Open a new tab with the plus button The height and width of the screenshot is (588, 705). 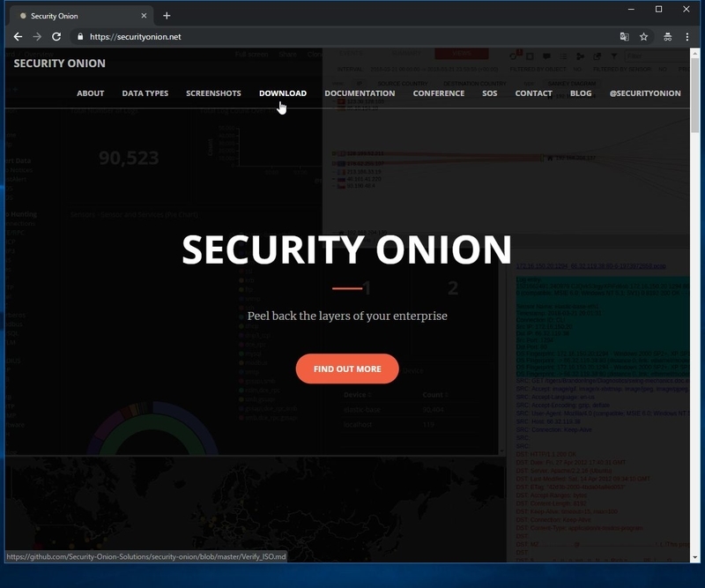(167, 16)
